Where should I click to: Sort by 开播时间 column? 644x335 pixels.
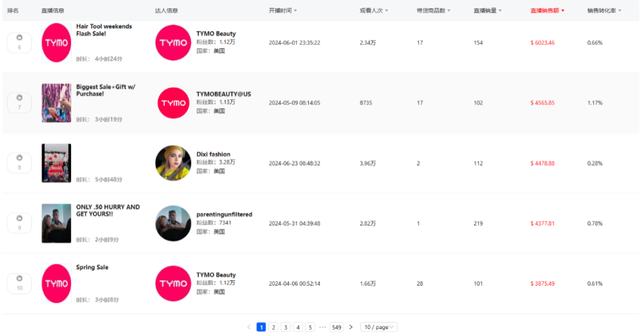coord(283,11)
